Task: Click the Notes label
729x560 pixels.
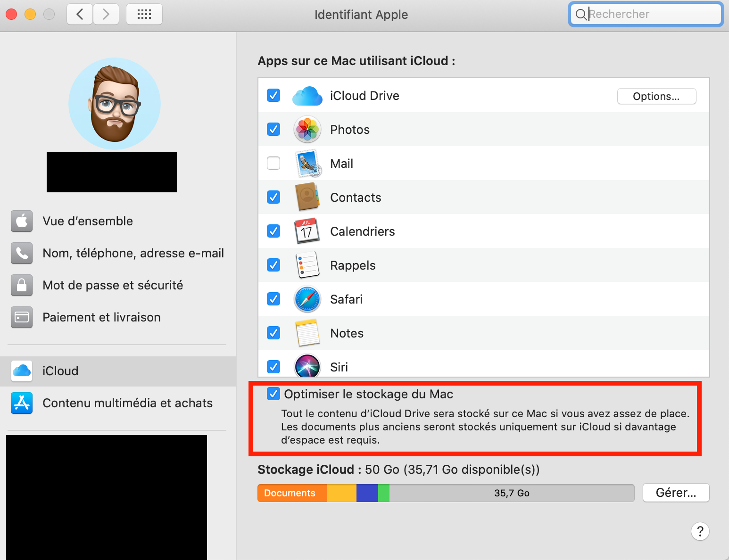Action: (x=347, y=333)
